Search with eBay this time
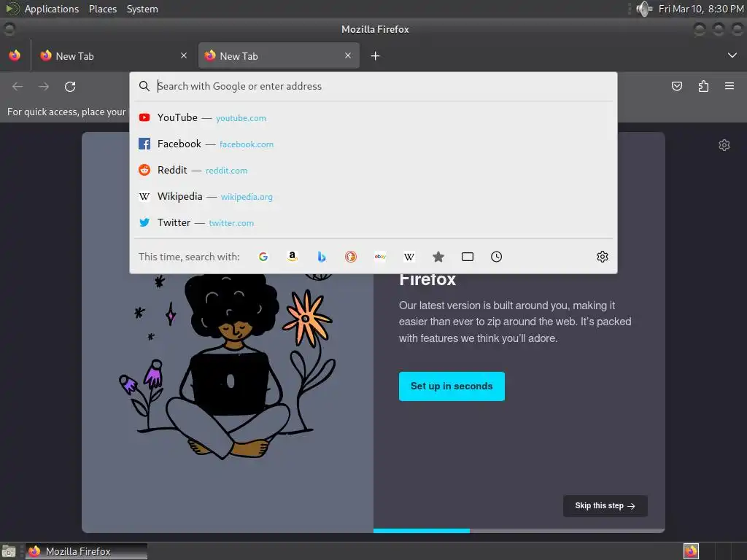The width and height of the screenshot is (747, 560). [x=380, y=257]
